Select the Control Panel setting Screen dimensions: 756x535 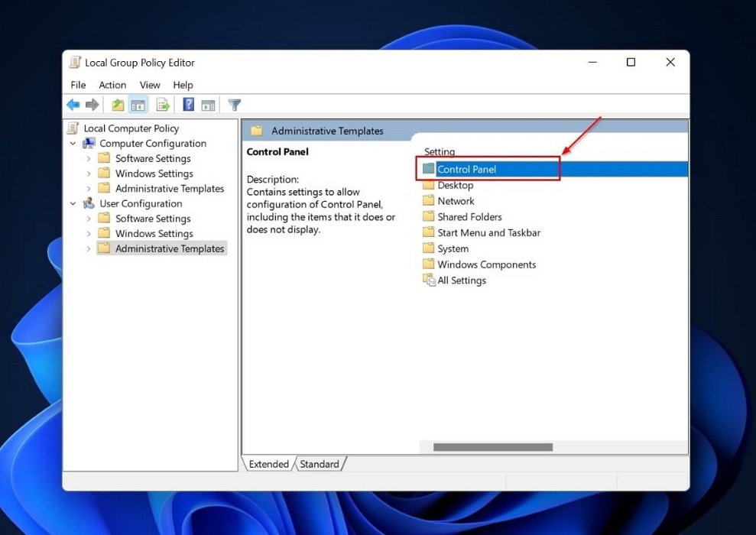(469, 168)
